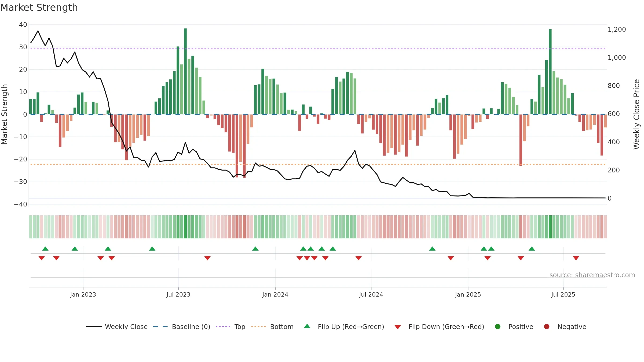
Task: Click the Jul 2024 x-axis label
Action: 371,295
